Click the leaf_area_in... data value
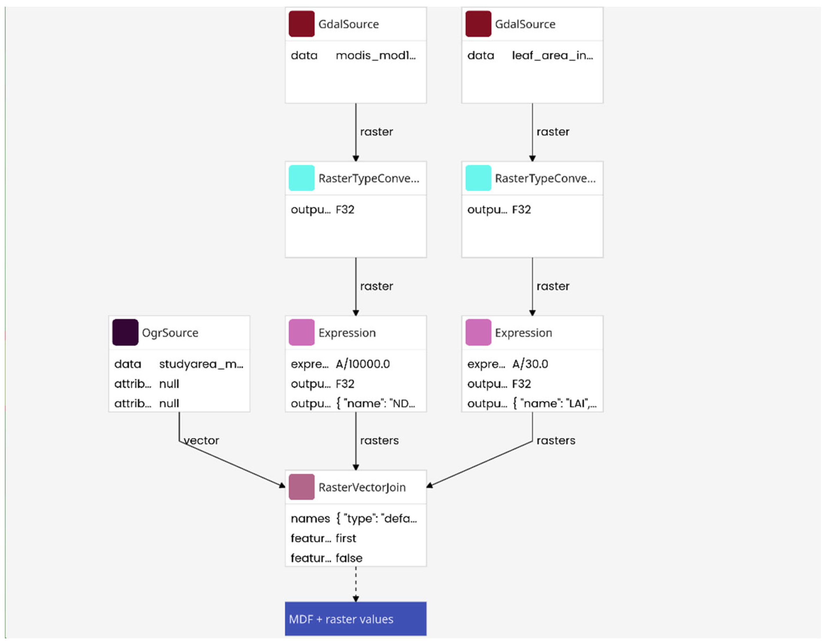825x644 pixels. pyautogui.click(x=552, y=55)
